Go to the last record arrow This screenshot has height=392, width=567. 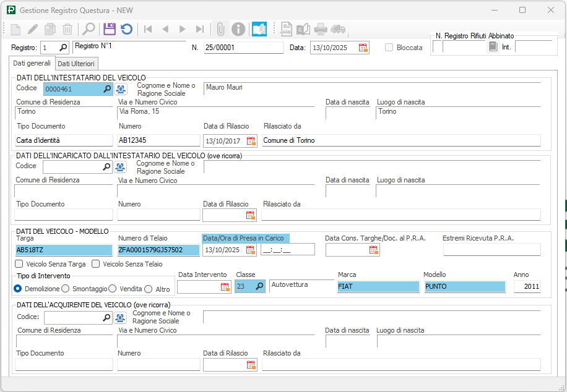point(199,29)
